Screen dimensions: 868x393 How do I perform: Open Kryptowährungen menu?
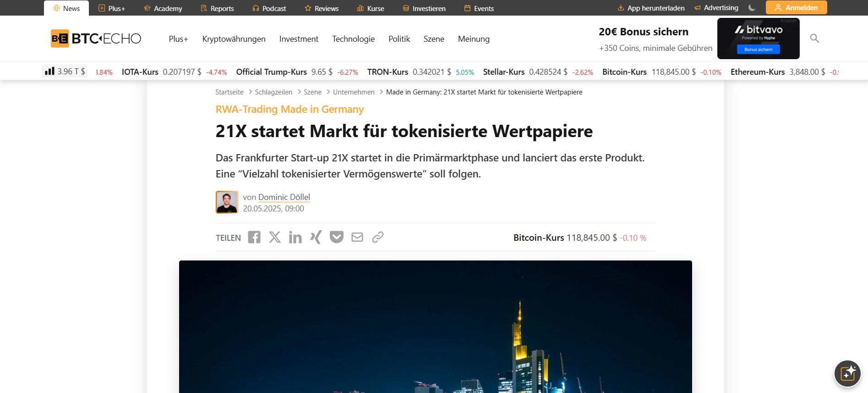[x=234, y=39]
